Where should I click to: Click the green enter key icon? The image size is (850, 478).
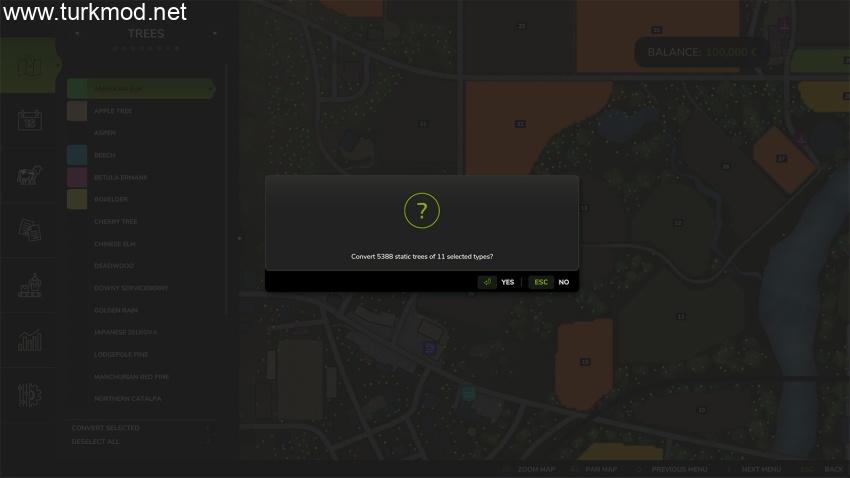pyautogui.click(x=487, y=282)
